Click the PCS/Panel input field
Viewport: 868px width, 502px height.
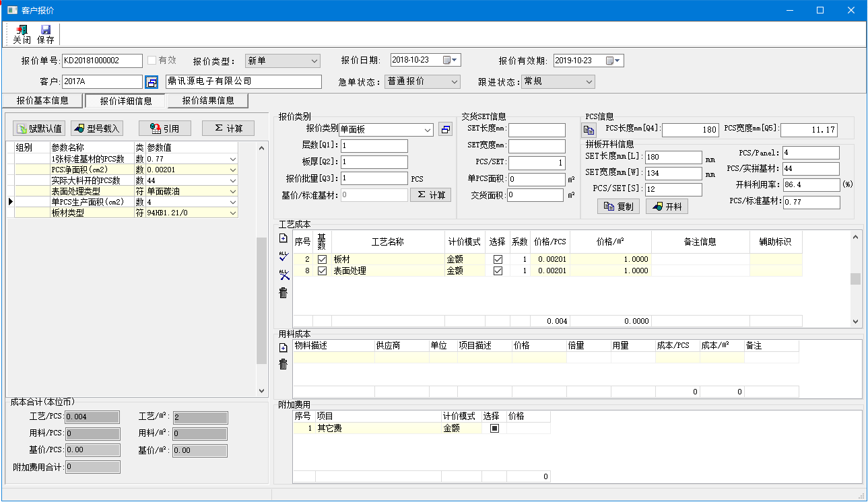pyautogui.click(x=811, y=153)
